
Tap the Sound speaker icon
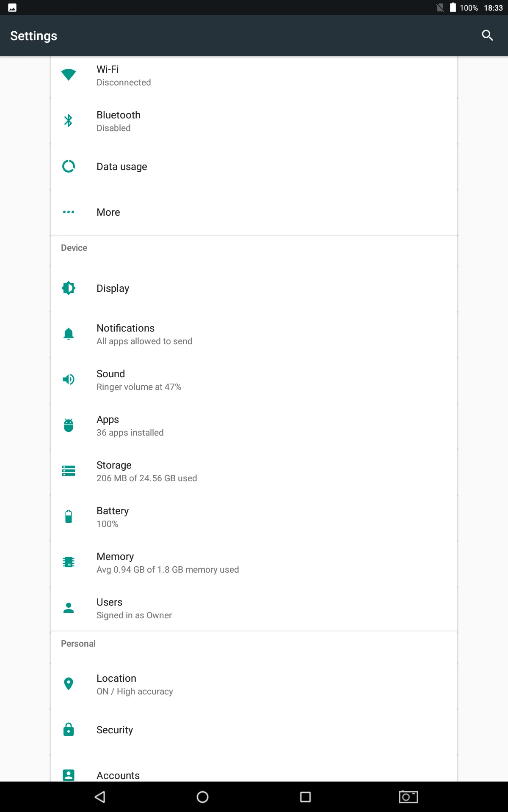point(69,379)
